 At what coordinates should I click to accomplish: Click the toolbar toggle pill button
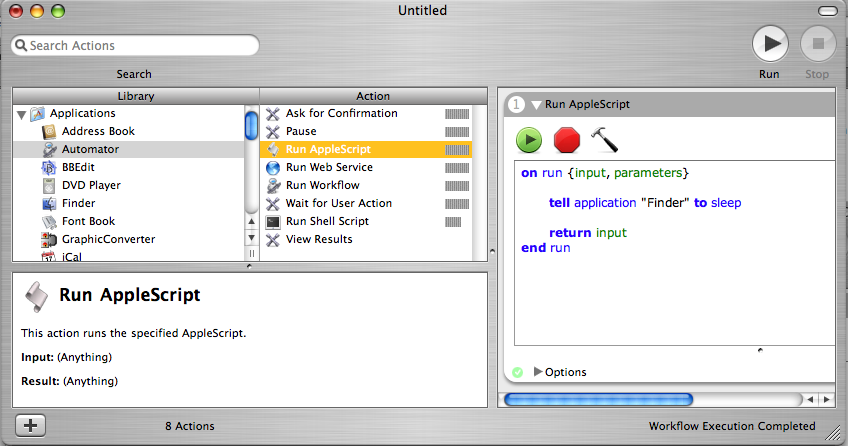coord(827,11)
